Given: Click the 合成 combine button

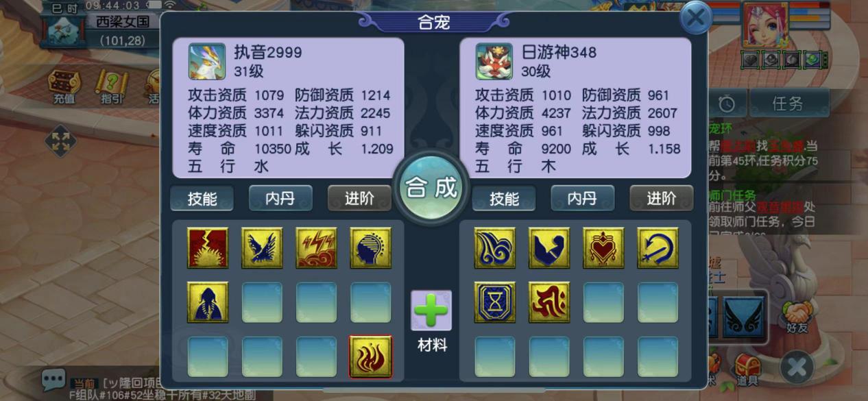Looking at the screenshot, I should click(x=431, y=187).
